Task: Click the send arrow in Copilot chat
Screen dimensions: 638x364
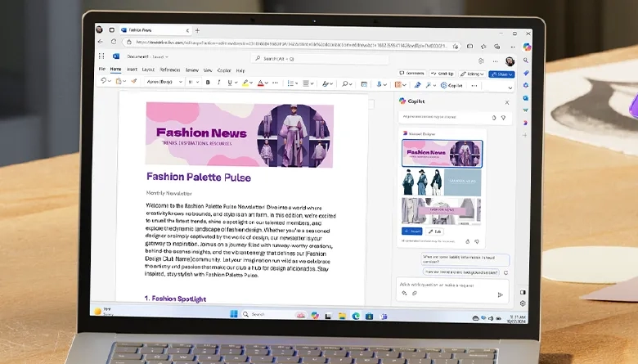Action: 500,294
